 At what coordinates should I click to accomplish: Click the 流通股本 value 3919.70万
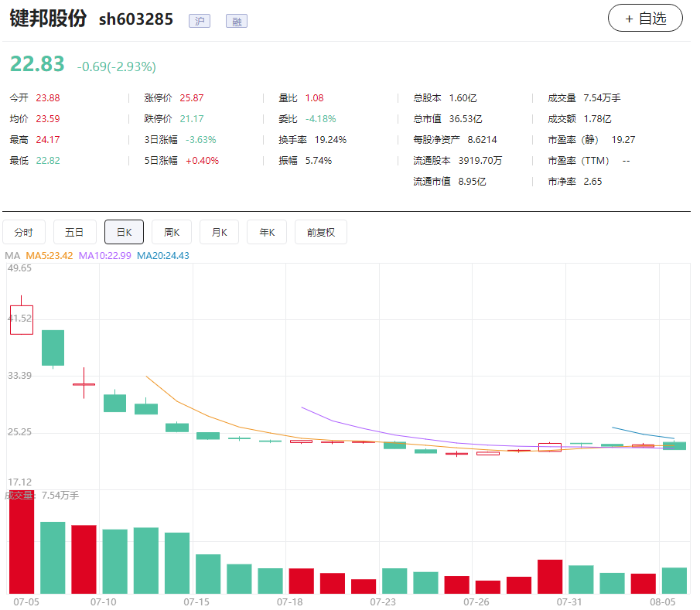(480, 160)
